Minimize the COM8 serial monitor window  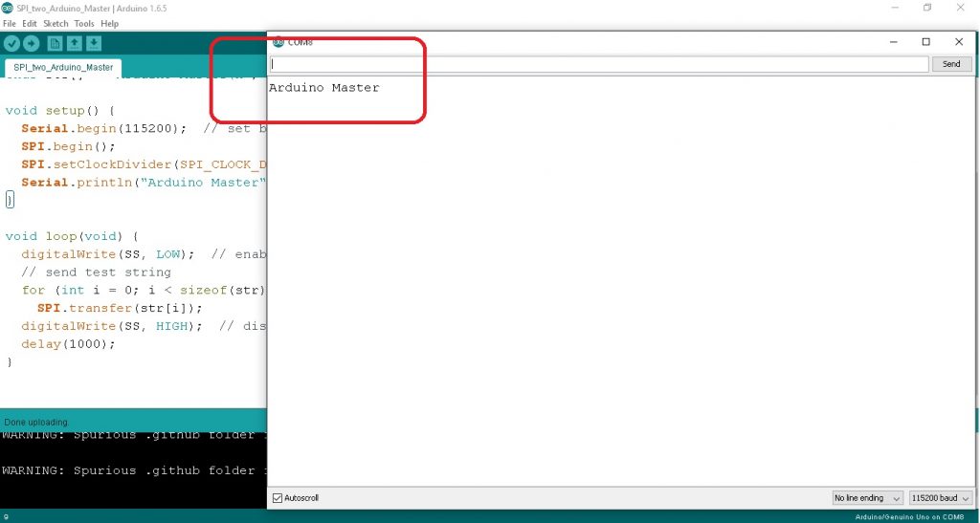[x=894, y=42]
